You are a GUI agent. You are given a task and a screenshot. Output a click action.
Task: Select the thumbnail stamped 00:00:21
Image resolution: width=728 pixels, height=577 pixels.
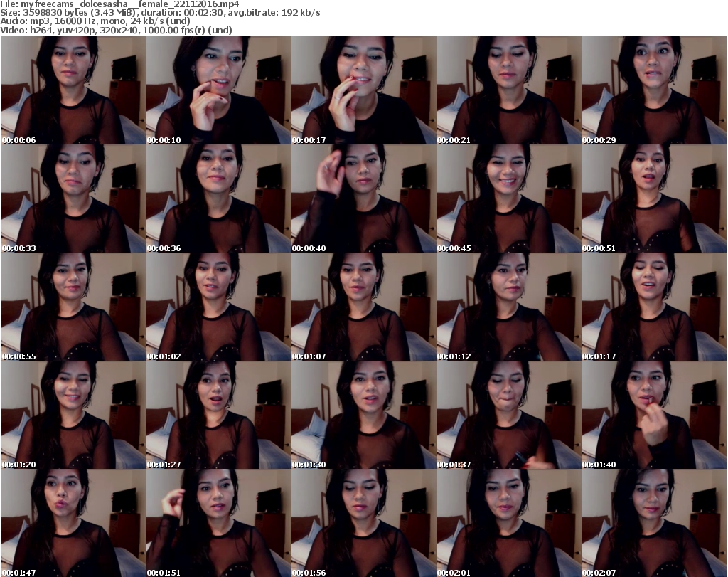point(508,90)
